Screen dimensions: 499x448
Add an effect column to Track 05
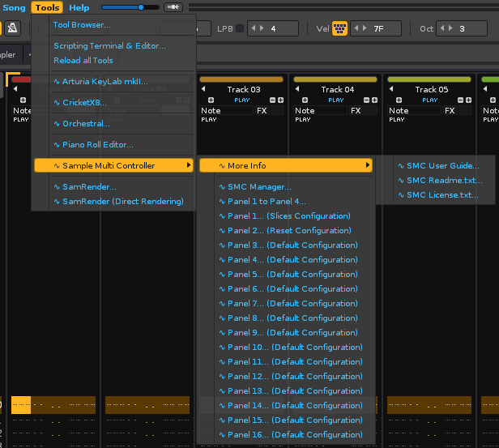(x=468, y=100)
